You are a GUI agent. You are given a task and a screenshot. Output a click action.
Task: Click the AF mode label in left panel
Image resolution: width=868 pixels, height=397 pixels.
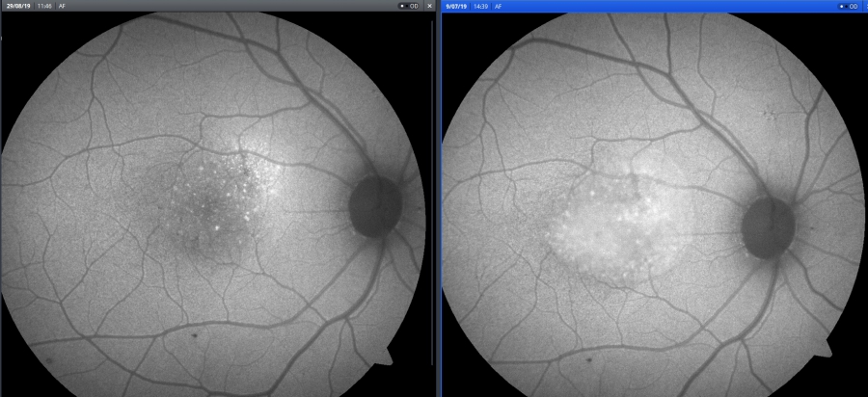click(x=63, y=6)
